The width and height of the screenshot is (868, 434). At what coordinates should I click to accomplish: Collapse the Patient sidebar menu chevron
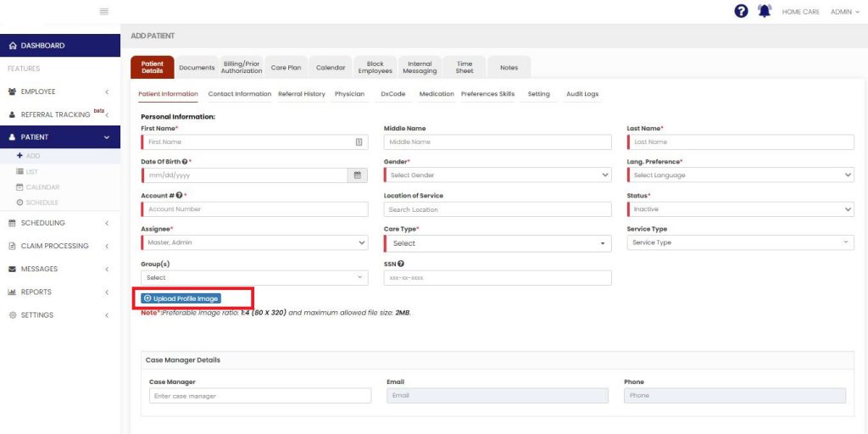pyautogui.click(x=107, y=137)
